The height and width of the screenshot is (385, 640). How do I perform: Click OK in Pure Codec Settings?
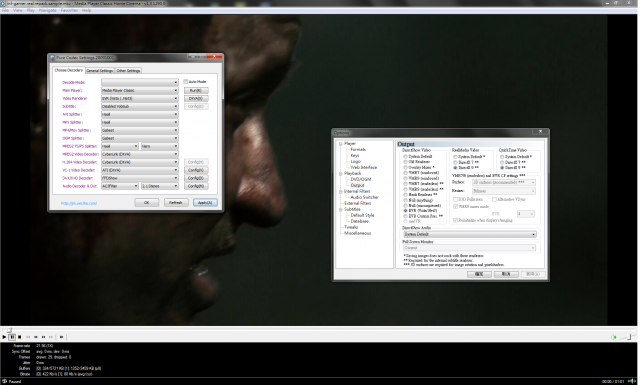[147, 203]
